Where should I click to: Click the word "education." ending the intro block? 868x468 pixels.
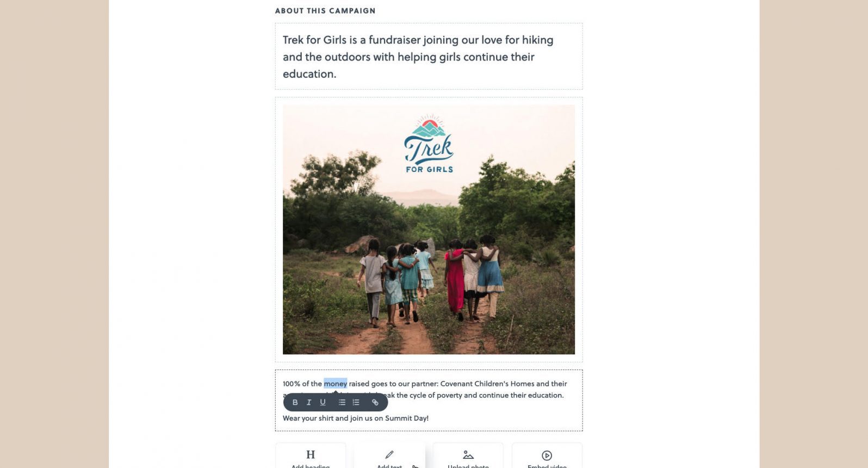(x=309, y=74)
